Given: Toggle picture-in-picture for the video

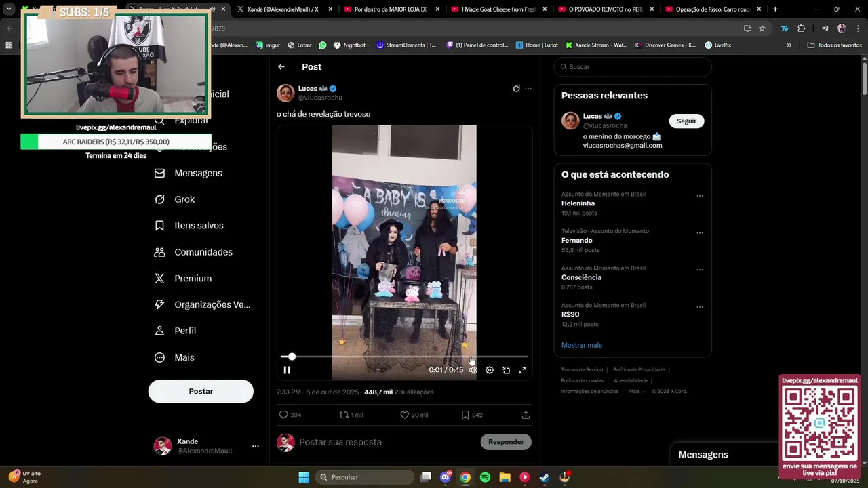Looking at the screenshot, I should (506, 370).
